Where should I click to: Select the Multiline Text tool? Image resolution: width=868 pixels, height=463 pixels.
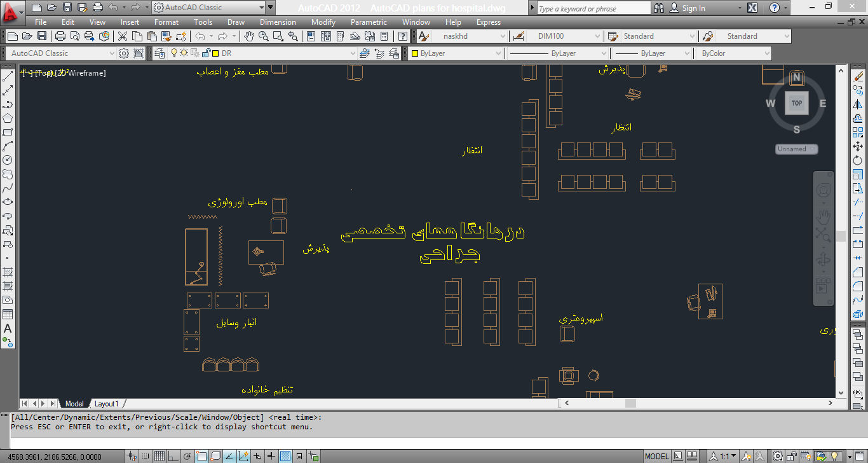pyautogui.click(x=8, y=329)
